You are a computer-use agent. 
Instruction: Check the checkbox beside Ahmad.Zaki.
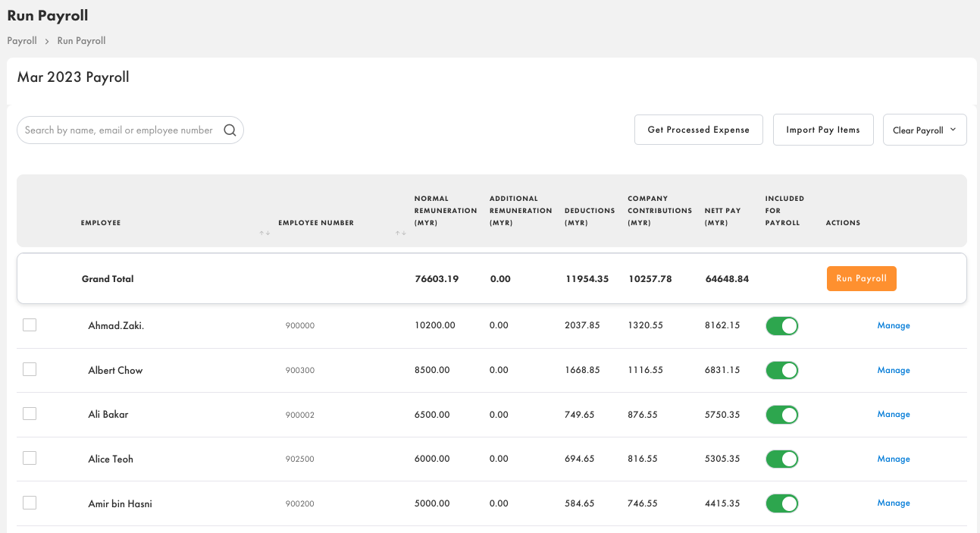[29, 325]
